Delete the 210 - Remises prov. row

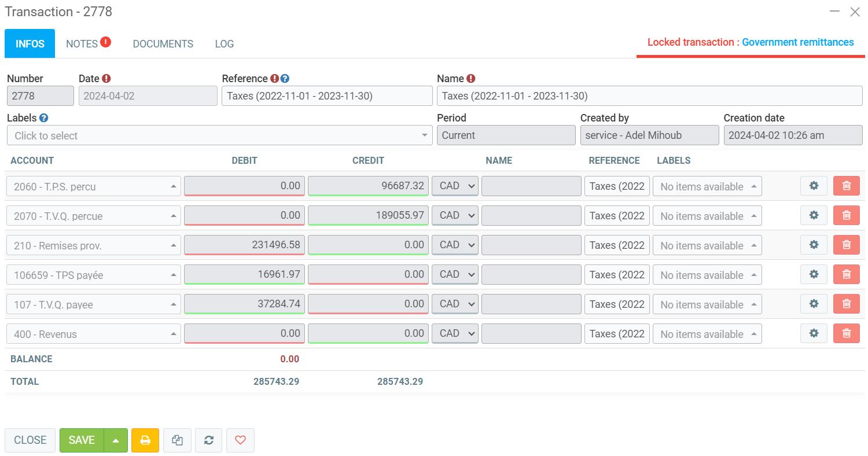(846, 245)
